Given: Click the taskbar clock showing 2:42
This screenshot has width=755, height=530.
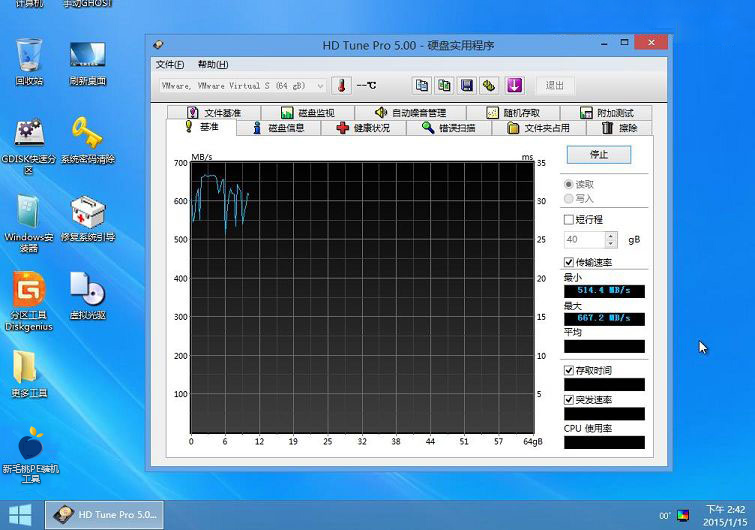Looking at the screenshot, I should [725, 516].
